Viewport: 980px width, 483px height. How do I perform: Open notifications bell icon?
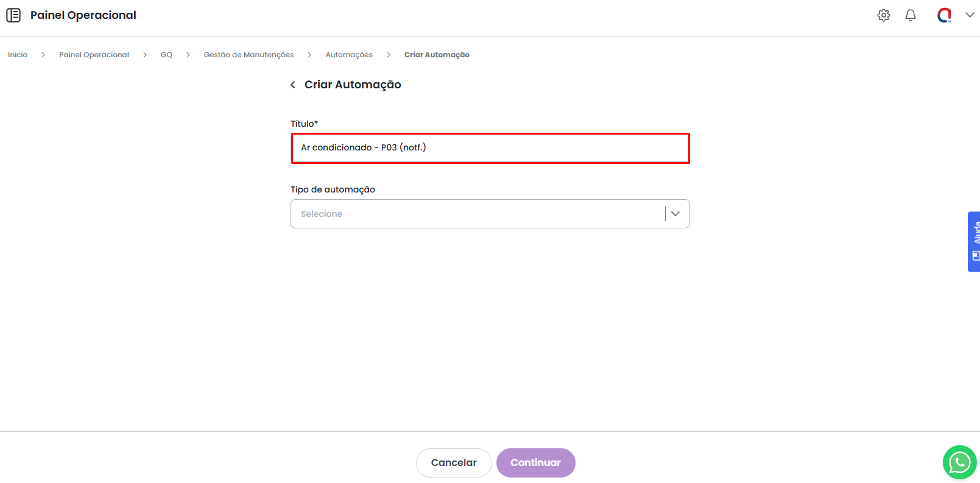911,15
